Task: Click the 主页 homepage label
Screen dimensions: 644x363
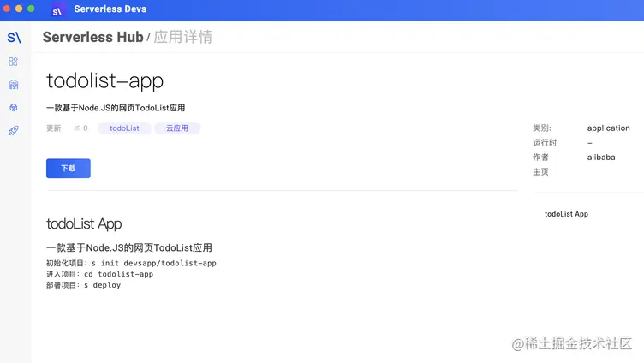Action: tap(540, 171)
